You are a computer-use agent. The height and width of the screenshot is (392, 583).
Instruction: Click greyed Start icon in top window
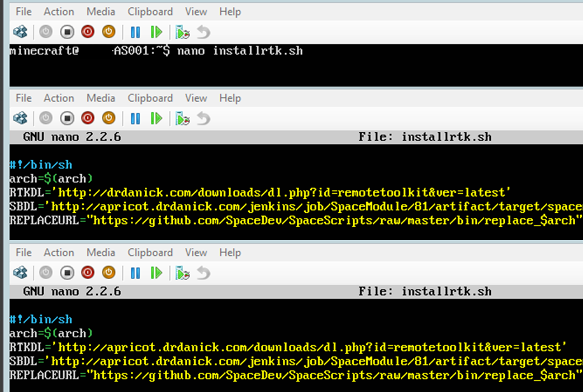click(46, 32)
